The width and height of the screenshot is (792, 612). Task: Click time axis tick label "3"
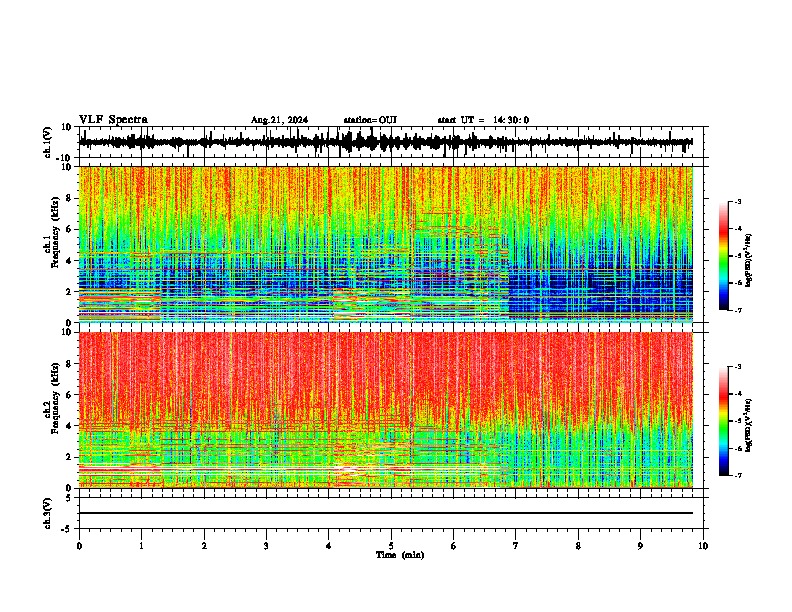(266, 546)
